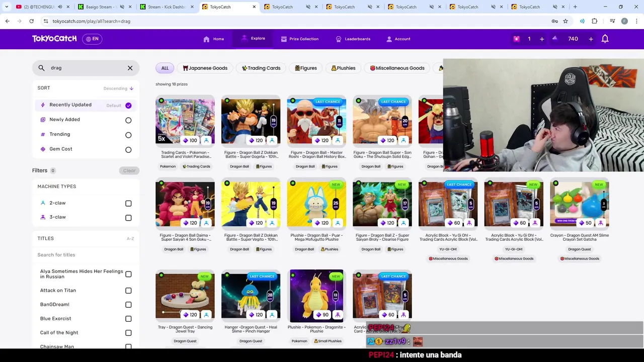The height and width of the screenshot is (362, 644).
Task: Click the TokyoCatch logo
Action: tap(54, 39)
